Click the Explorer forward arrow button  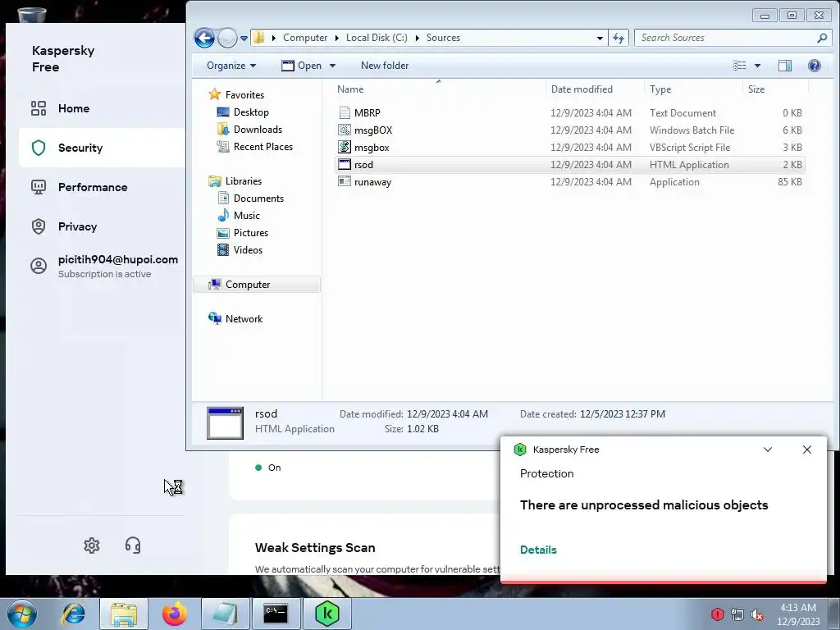(228, 38)
